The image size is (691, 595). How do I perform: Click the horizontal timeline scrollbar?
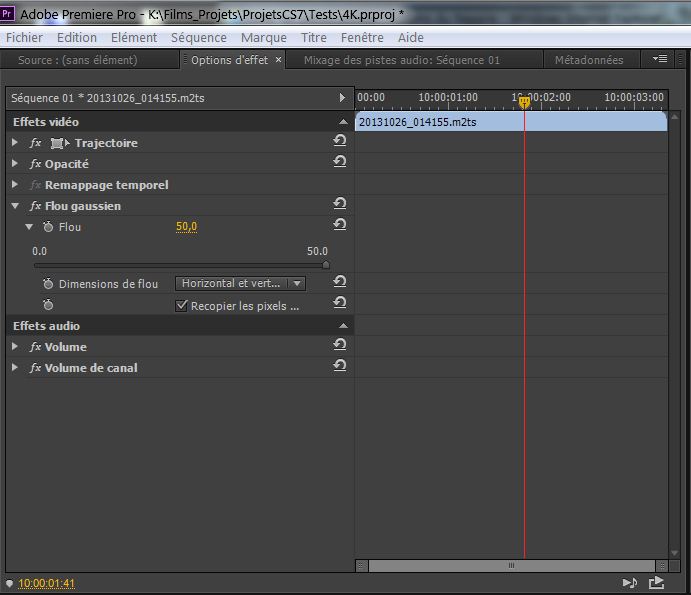point(512,565)
